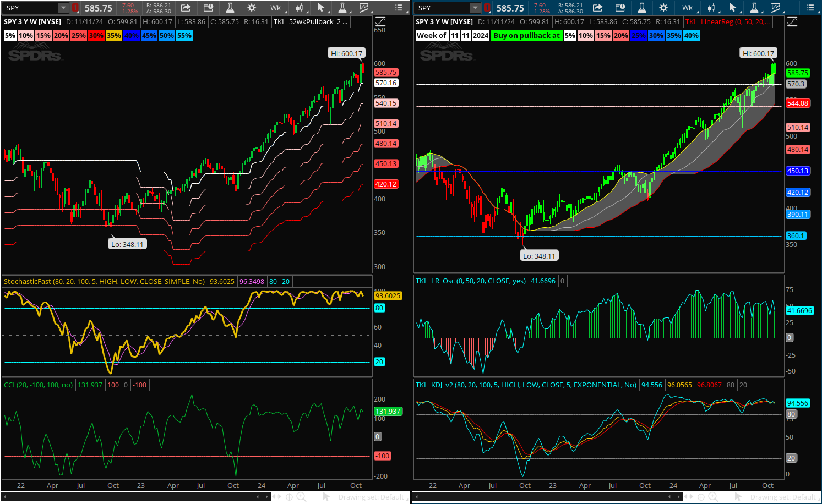Open chart settings gear in the left chart
The image size is (822, 504).
[x=252, y=8]
